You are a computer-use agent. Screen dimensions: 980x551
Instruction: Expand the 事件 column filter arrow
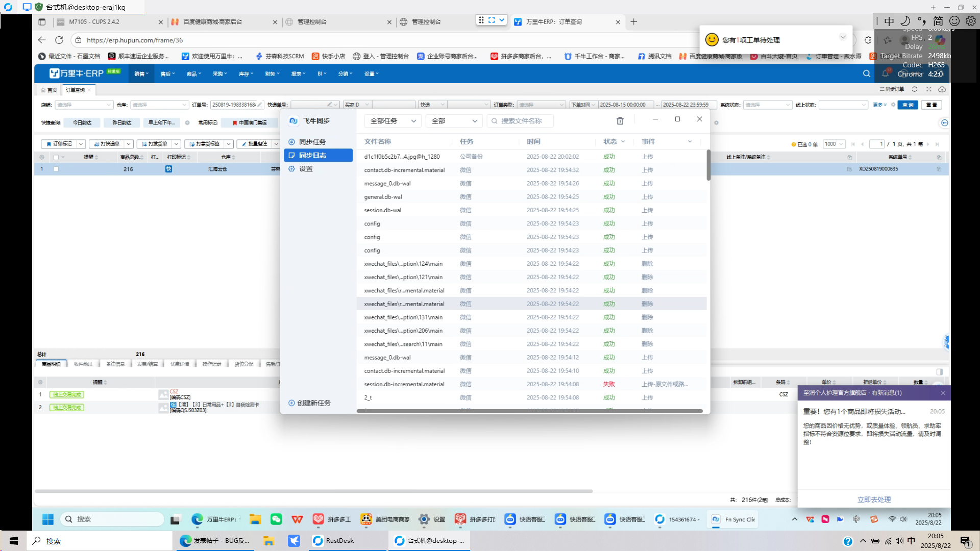(x=690, y=142)
